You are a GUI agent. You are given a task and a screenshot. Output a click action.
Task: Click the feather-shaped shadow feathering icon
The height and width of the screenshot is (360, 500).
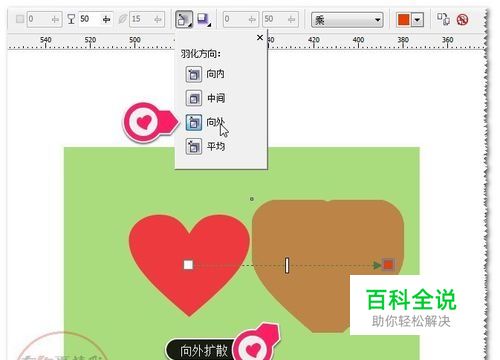coord(122,19)
